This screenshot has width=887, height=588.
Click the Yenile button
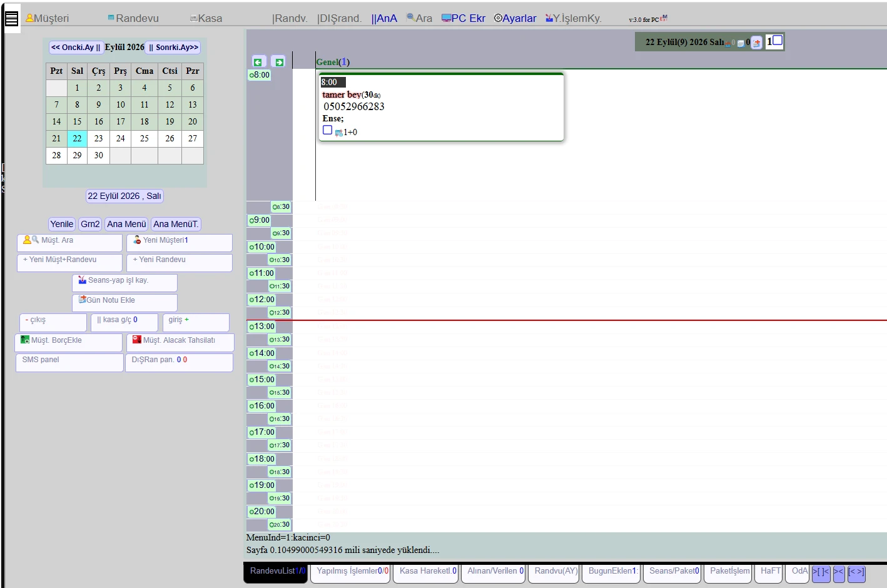click(62, 224)
